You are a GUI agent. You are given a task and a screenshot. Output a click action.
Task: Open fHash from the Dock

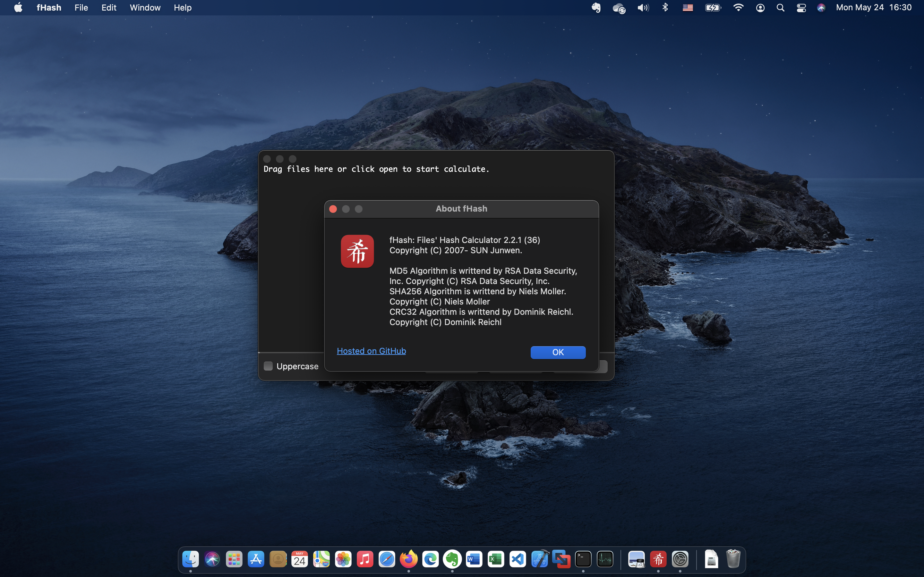click(x=658, y=559)
